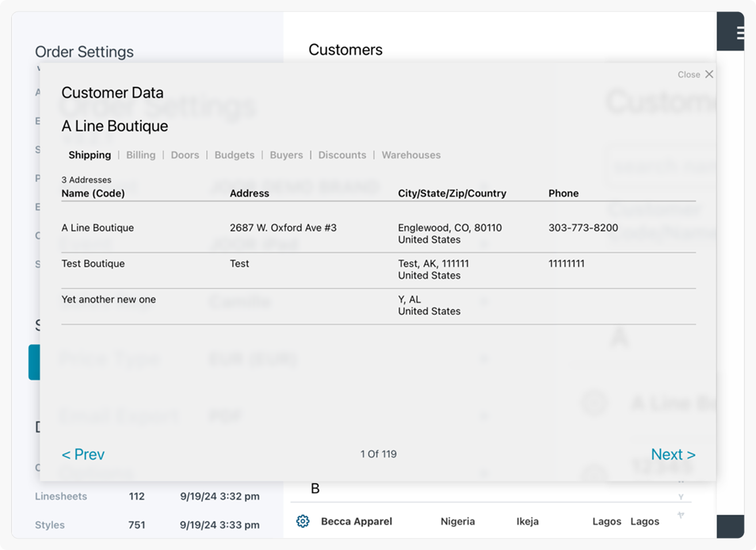
Task: Click the phone number 303-773-8200
Action: point(583,228)
